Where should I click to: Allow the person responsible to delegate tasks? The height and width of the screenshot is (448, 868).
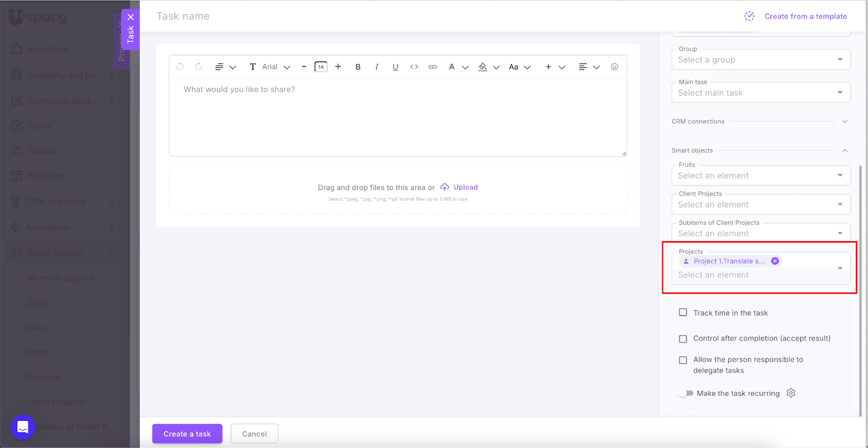[683, 360]
